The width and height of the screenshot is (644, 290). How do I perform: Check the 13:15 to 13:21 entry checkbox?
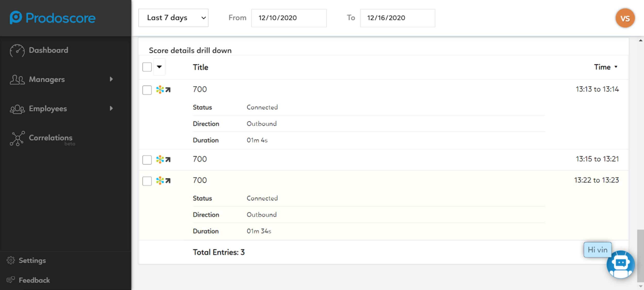[147, 160]
